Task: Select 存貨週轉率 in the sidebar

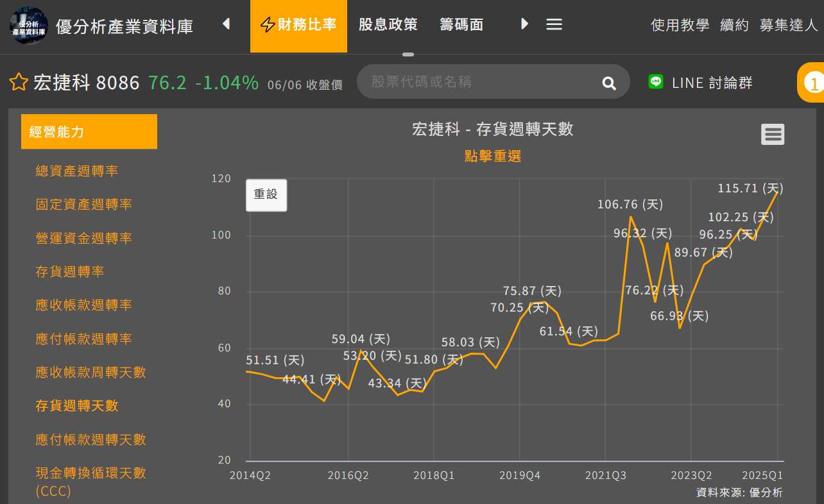Action: 70,272
